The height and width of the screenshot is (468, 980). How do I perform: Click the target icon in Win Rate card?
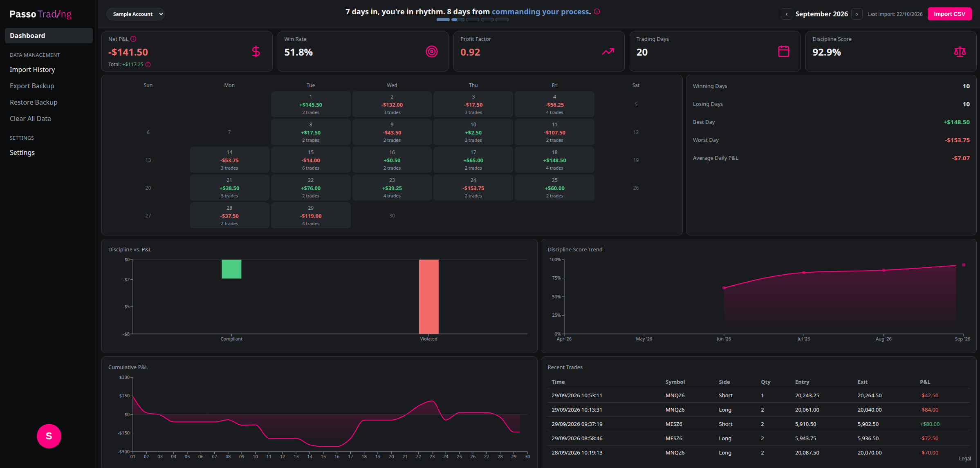click(432, 52)
